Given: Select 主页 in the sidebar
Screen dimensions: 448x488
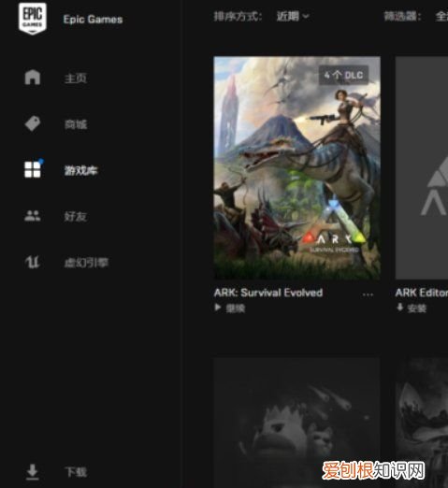Looking at the screenshot, I should (x=76, y=79).
